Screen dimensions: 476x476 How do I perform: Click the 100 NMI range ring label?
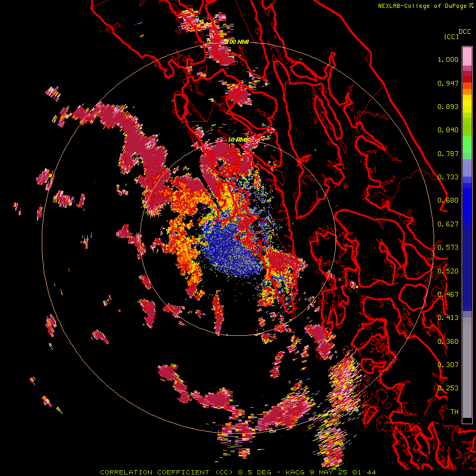(237, 42)
